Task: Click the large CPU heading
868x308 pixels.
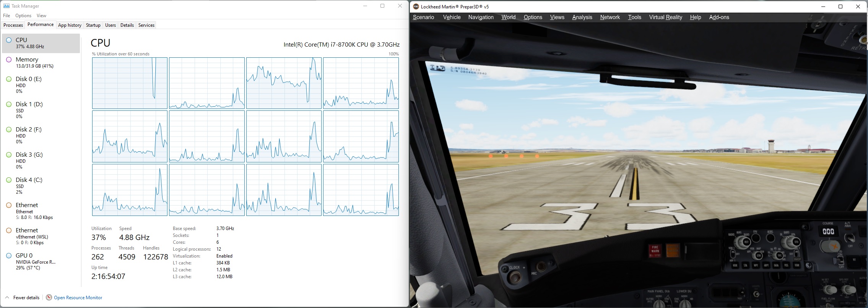Action: click(x=101, y=43)
